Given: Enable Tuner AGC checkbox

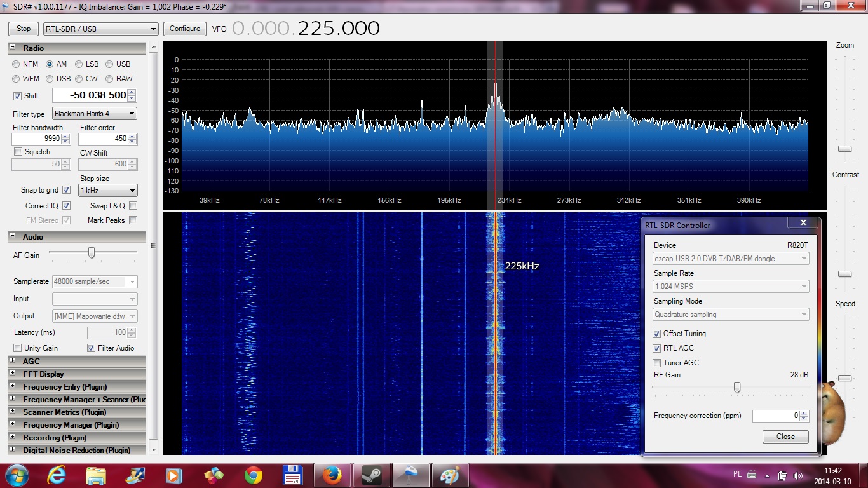Looking at the screenshot, I should (x=657, y=363).
